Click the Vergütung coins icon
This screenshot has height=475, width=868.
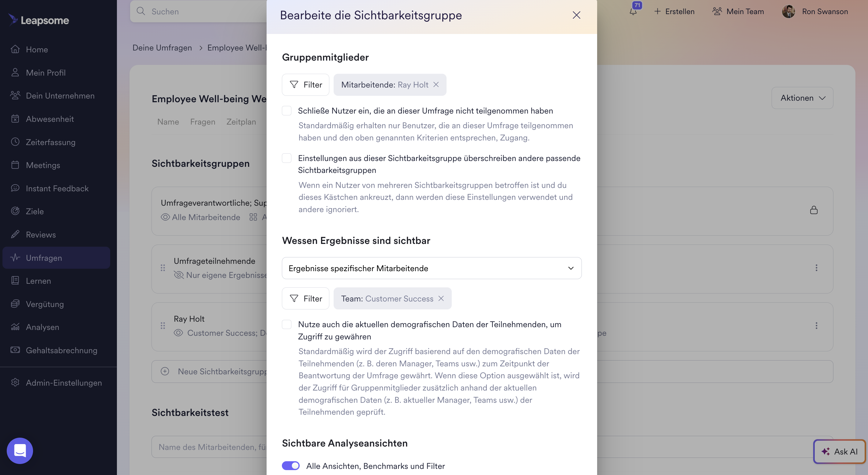pyautogui.click(x=15, y=304)
